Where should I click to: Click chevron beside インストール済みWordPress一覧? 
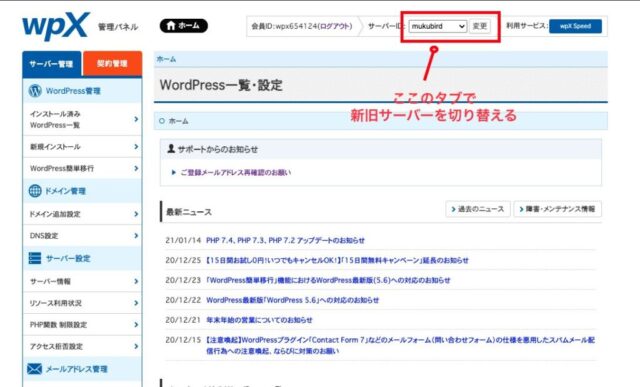click(136, 119)
